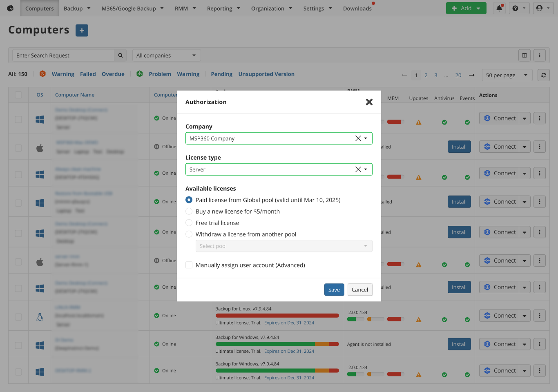The width and height of the screenshot is (558, 392).
Task: Open the RMM menu
Action: (x=185, y=8)
